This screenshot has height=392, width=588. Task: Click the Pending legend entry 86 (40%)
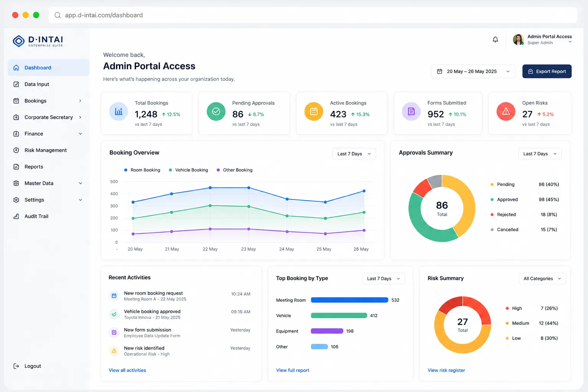(x=524, y=185)
